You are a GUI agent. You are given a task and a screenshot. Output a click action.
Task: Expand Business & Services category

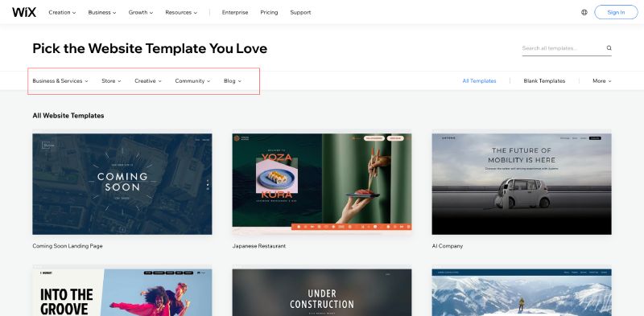click(60, 81)
